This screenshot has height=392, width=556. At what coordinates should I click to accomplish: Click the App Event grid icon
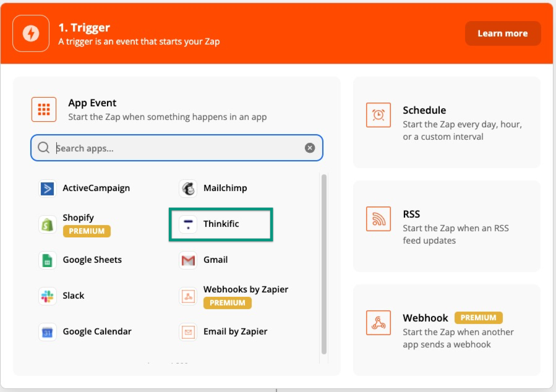point(44,109)
